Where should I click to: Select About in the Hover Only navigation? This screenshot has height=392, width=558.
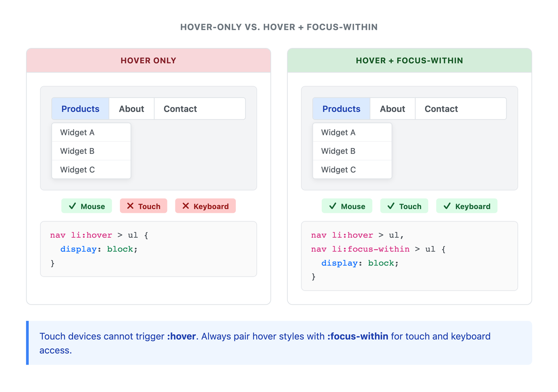tap(132, 109)
